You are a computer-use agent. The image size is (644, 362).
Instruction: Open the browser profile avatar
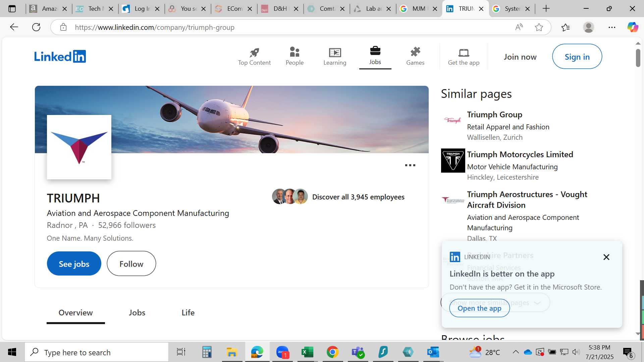coord(588,27)
